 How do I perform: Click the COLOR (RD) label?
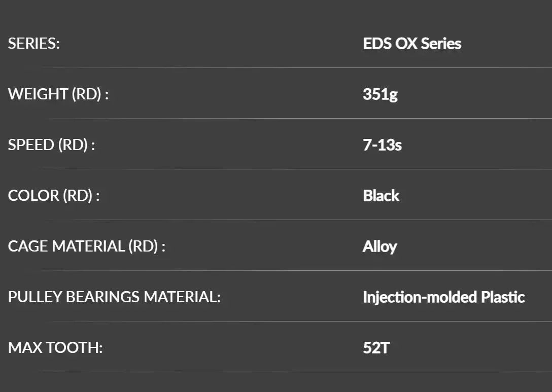(54, 196)
